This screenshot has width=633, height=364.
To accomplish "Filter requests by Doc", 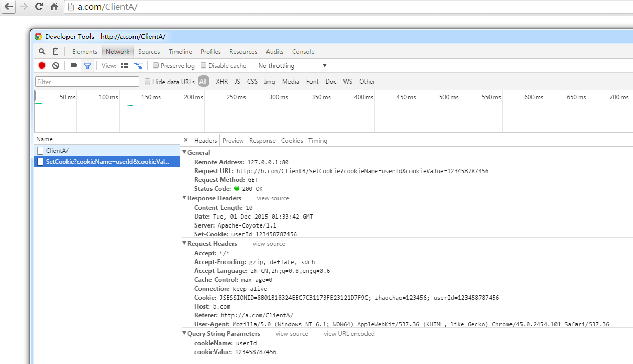I will point(331,81).
